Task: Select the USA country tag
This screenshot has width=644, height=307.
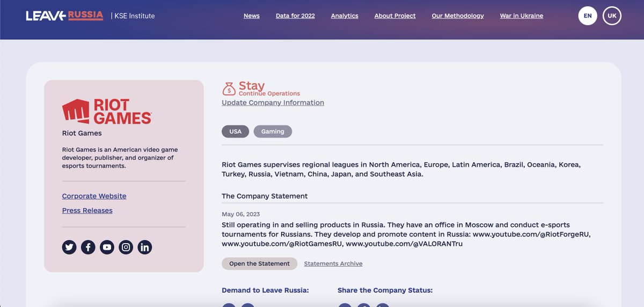Action: click(236, 131)
